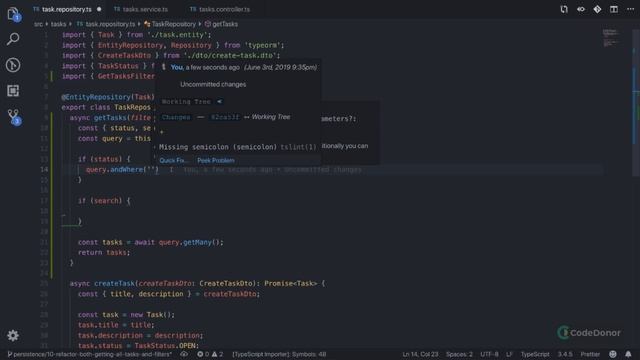Screen dimensions: 640x360
Task: Click the src breadcrumb segment
Action: (38, 24)
